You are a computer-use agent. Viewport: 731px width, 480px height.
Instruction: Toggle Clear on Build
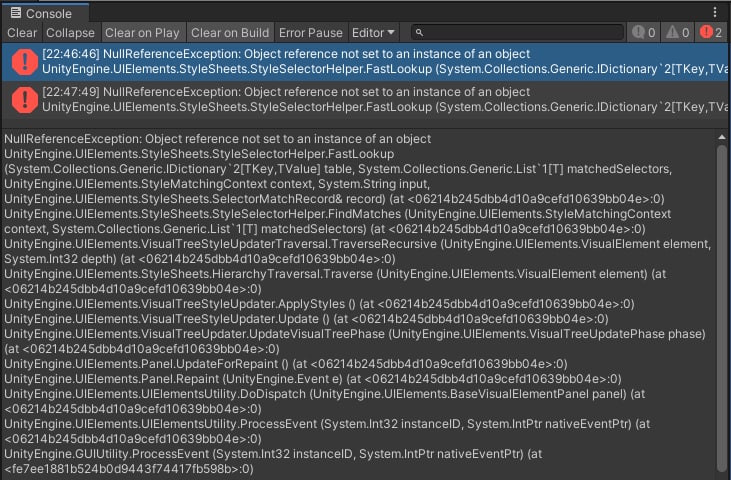(230, 33)
